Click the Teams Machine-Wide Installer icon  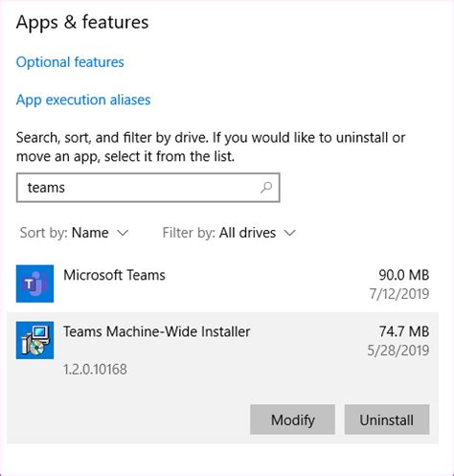coord(34,340)
